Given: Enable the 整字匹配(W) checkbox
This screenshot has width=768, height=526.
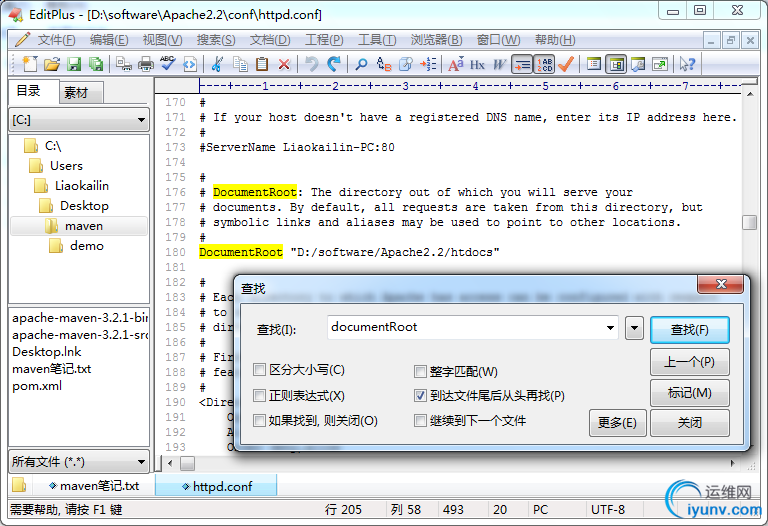Looking at the screenshot, I should (x=420, y=371).
